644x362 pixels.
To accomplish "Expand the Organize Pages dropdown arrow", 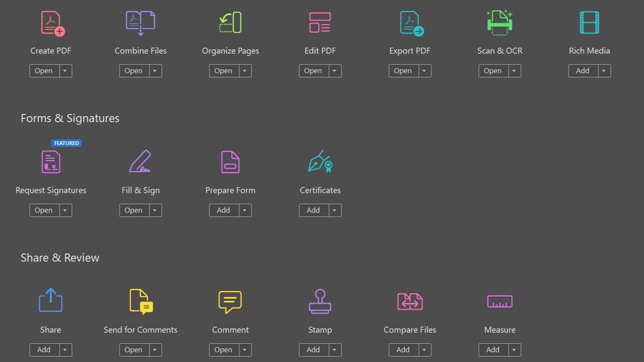I will (x=245, y=71).
